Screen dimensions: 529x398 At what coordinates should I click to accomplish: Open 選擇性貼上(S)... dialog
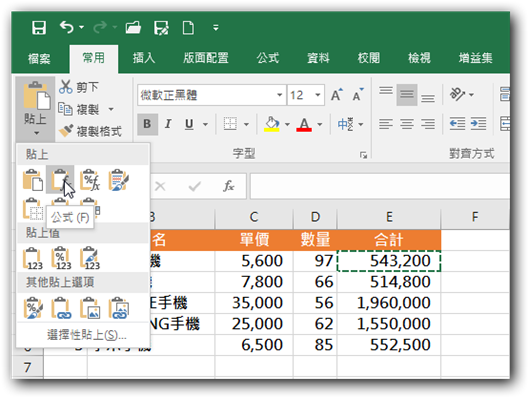86,335
